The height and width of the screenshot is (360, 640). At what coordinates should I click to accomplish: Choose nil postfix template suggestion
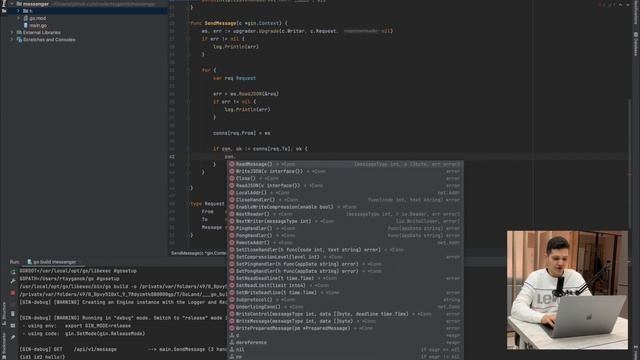point(345,350)
